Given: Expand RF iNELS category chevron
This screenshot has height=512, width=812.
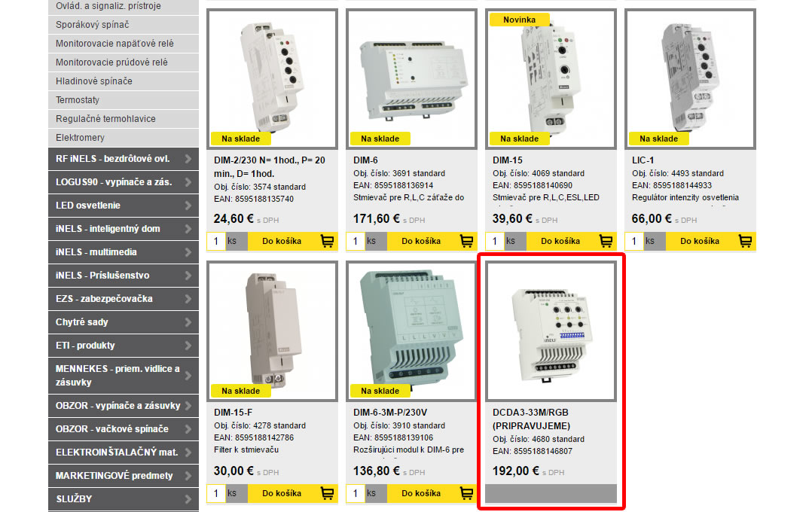Looking at the screenshot, I should (x=188, y=159).
